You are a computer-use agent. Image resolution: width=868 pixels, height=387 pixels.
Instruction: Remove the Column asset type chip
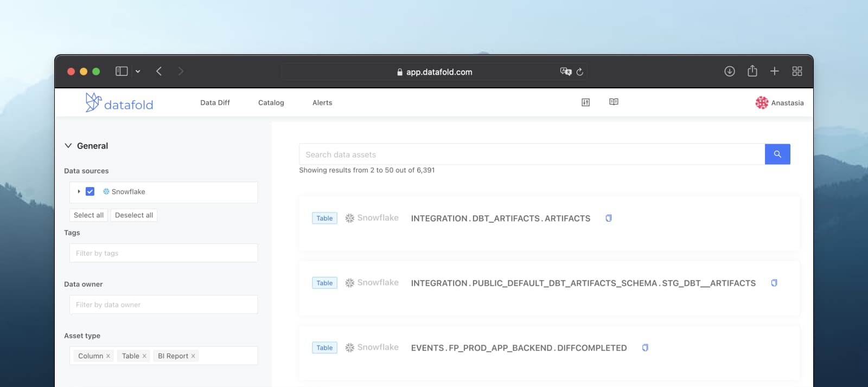[108, 356]
